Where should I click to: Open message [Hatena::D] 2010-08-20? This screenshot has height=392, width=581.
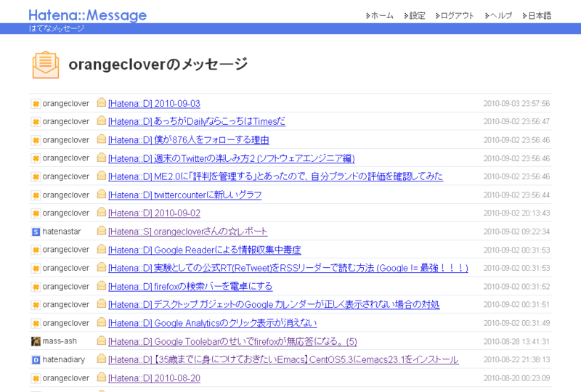tap(154, 378)
